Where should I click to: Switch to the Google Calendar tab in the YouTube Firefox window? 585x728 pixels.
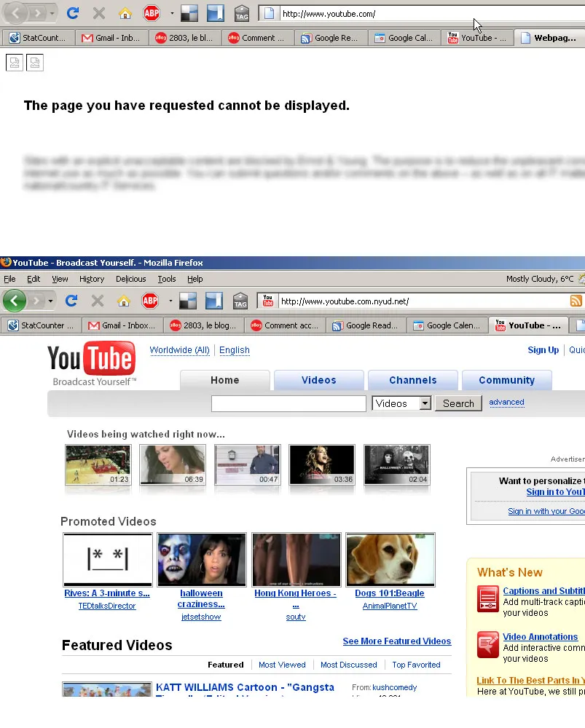click(x=447, y=325)
